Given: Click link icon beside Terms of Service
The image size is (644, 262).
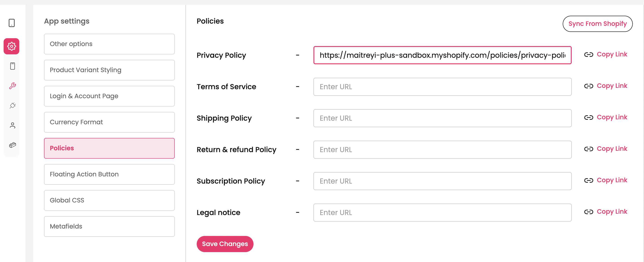Looking at the screenshot, I should tap(589, 86).
